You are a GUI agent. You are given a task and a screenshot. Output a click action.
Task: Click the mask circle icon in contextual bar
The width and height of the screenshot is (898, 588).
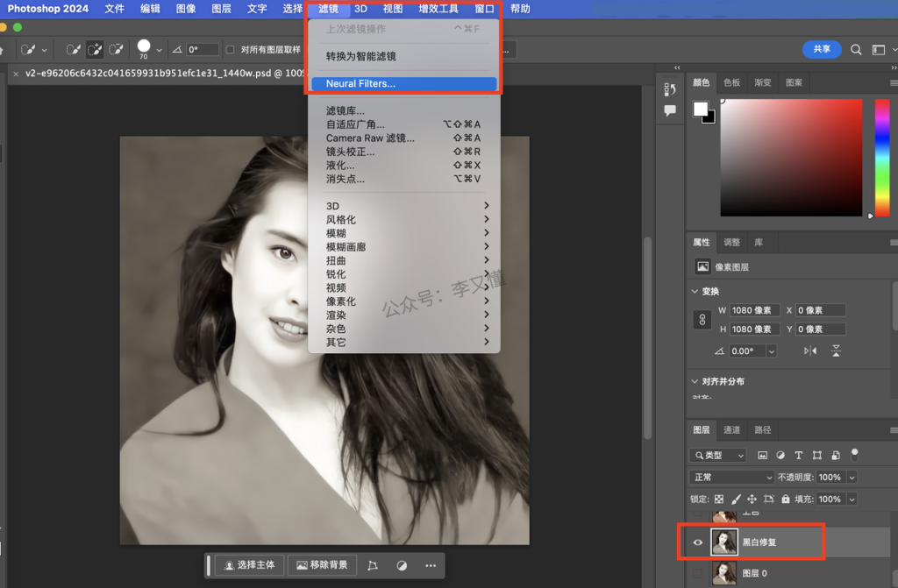click(x=402, y=566)
